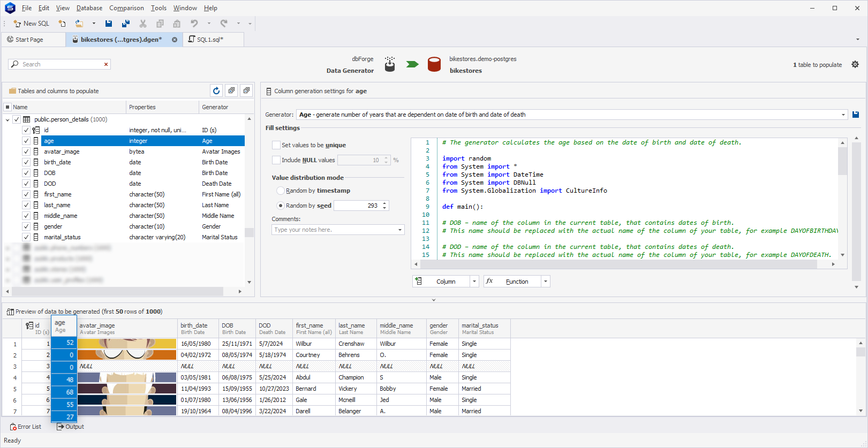Open the Database menu

pos(89,8)
